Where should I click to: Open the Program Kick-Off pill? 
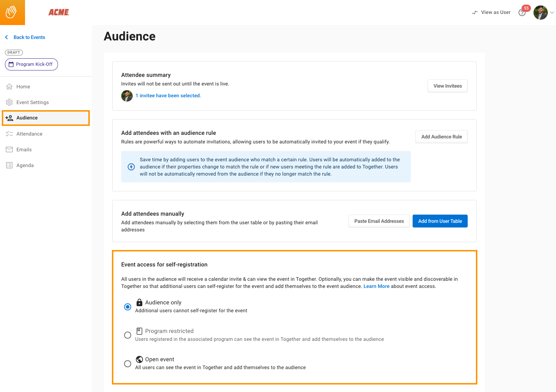[31, 64]
